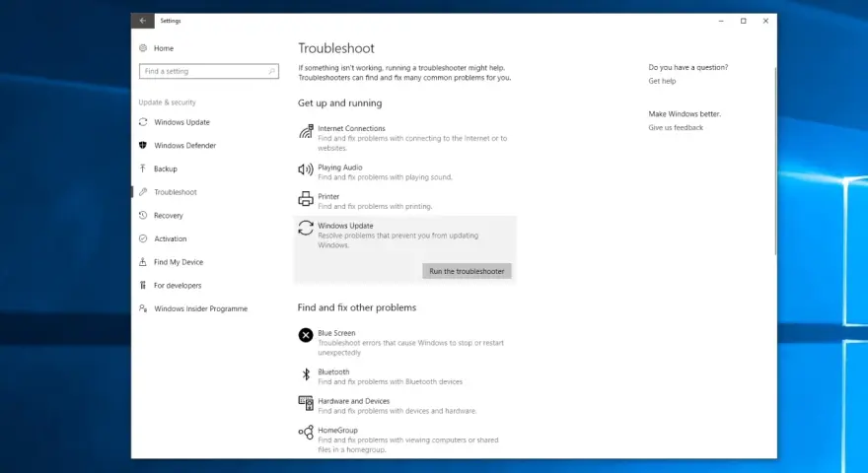Click the Internet Connections wifi icon

click(306, 132)
